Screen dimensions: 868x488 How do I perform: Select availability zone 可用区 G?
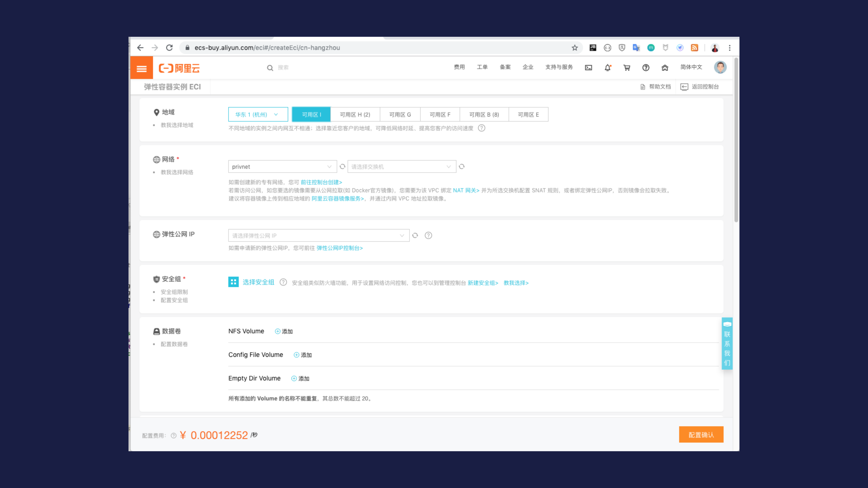(400, 114)
